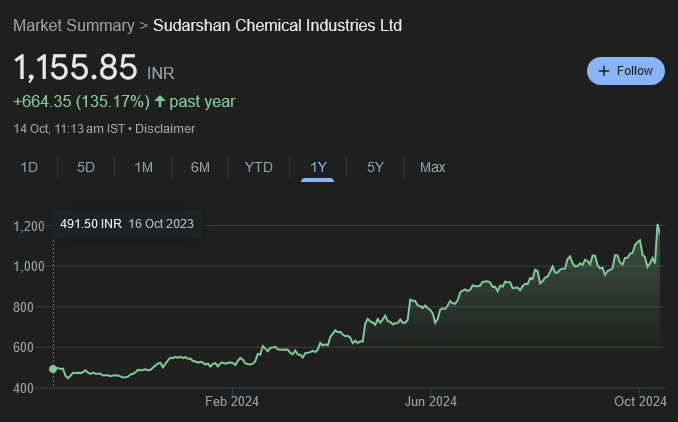Select the 1Y range tab
The image size is (678, 422).
(x=318, y=167)
